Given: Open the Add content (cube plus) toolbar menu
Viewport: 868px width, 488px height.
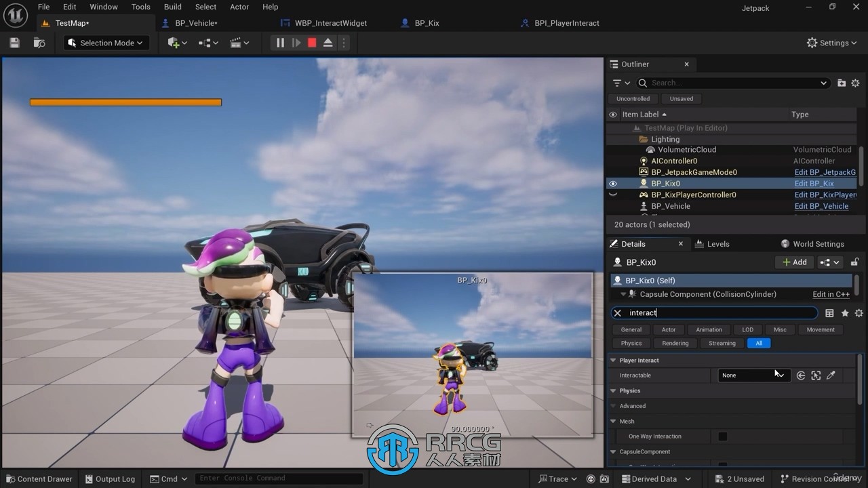Looking at the screenshot, I should coord(177,43).
